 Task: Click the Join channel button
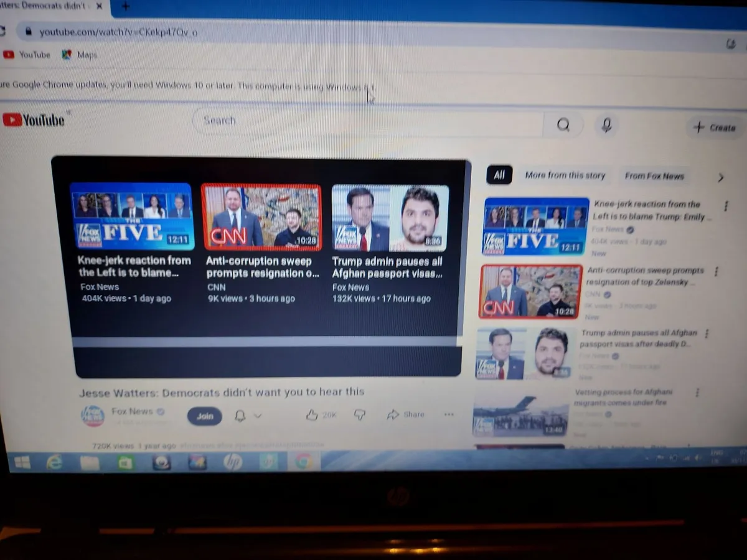pos(205,416)
